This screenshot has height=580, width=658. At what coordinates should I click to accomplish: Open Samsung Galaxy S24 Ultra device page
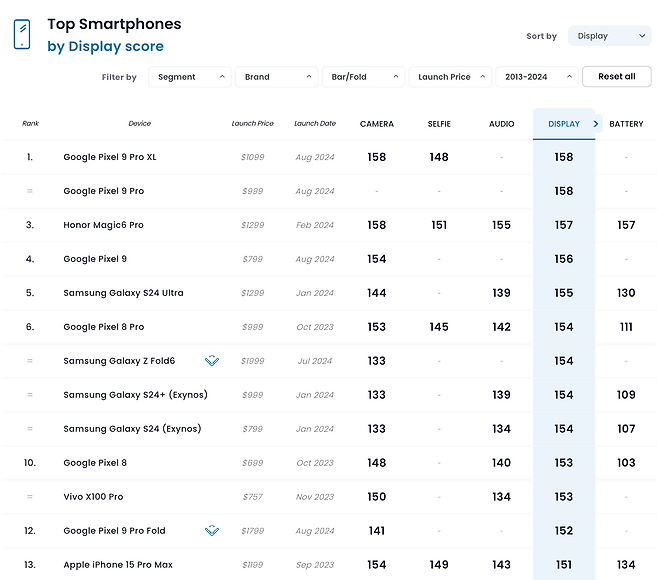(x=123, y=293)
